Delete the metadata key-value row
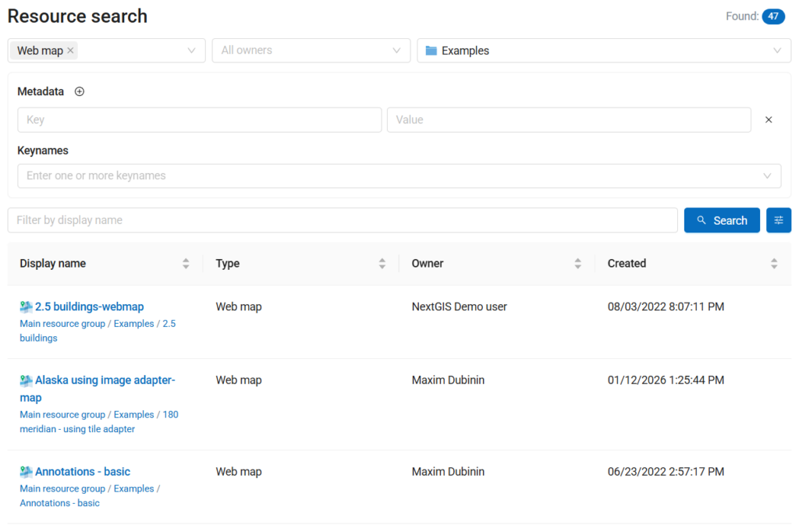799x532 pixels. point(769,120)
